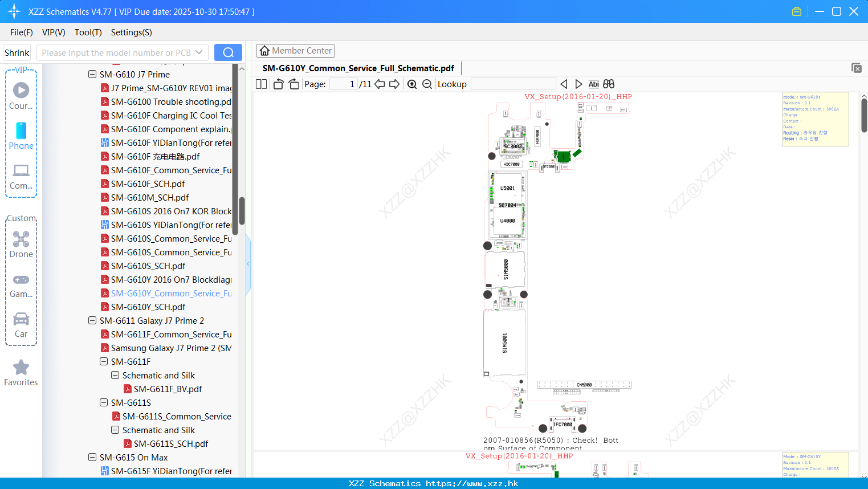Select the Game console category icon
The height and width of the screenshot is (489, 868).
click(x=21, y=285)
